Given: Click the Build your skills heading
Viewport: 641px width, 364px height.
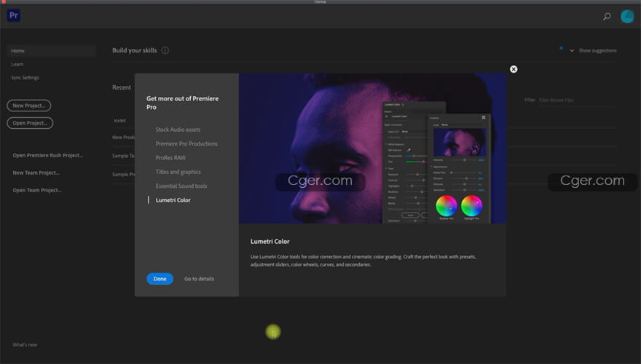Looking at the screenshot, I should (x=135, y=50).
